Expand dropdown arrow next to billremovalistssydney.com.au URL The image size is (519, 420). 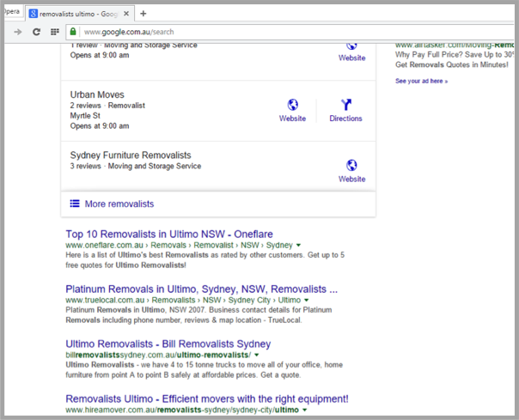pos(256,355)
